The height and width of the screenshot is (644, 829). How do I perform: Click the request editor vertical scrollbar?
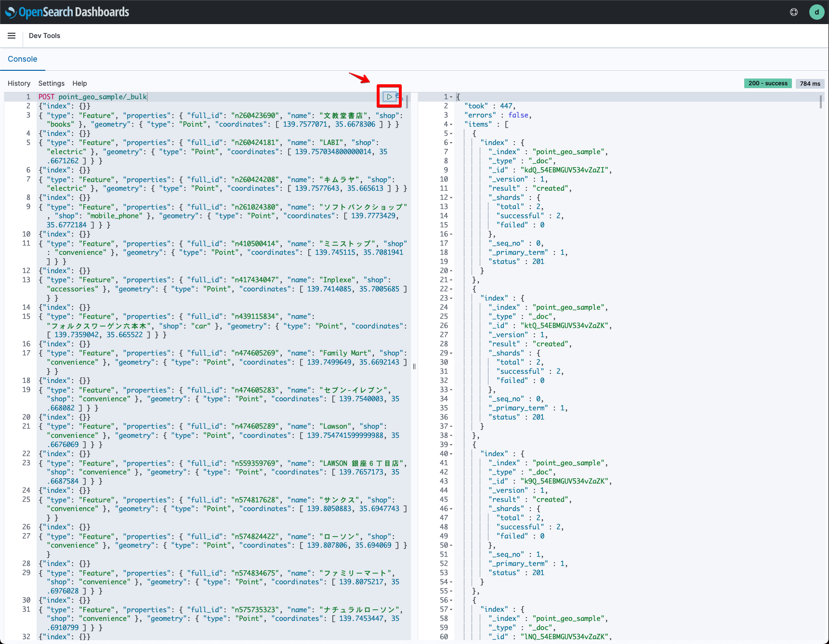pyautogui.click(x=407, y=102)
